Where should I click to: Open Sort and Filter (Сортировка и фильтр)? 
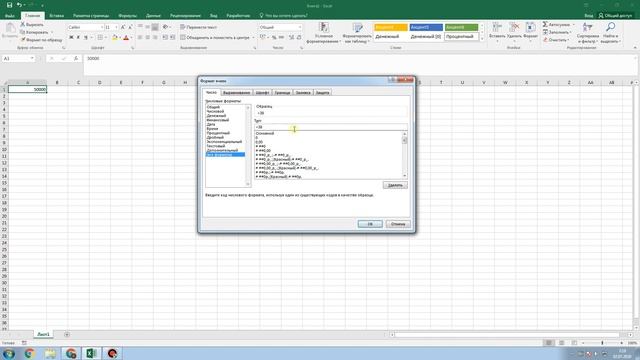[x=588, y=33]
